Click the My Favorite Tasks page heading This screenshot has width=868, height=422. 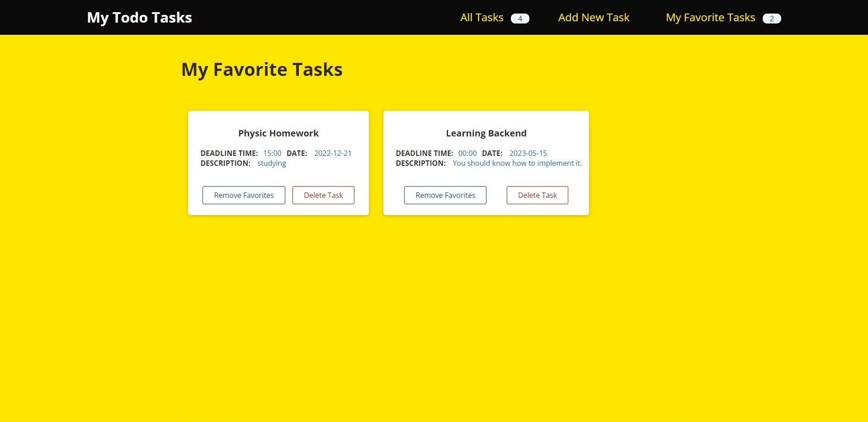262,69
